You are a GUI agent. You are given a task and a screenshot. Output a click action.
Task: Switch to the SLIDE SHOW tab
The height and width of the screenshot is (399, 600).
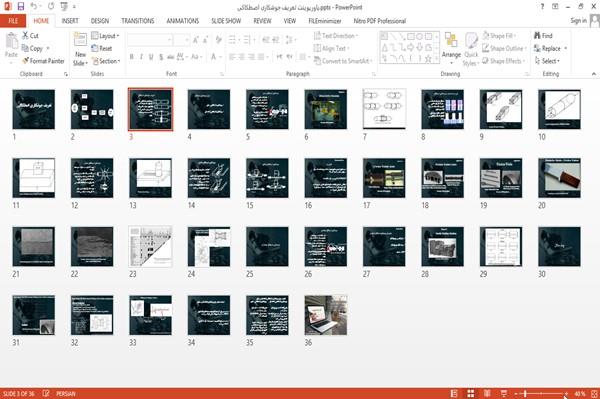point(226,21)
